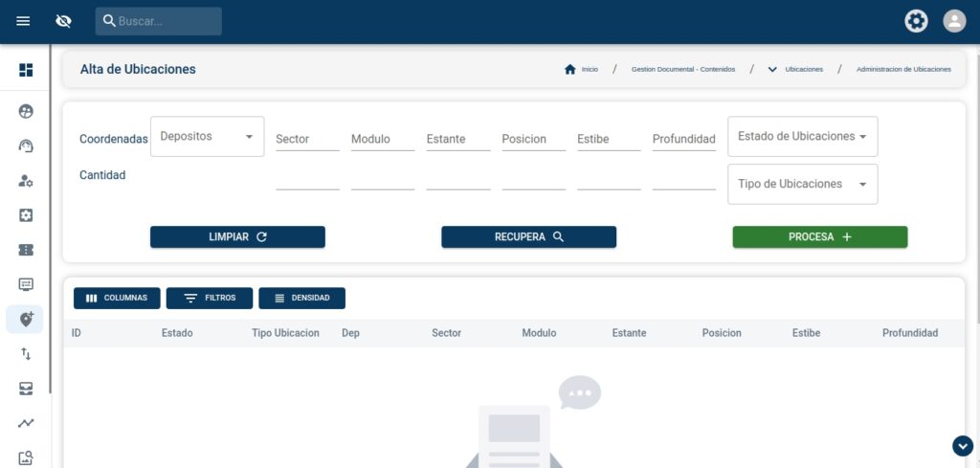The height and width of the screenshot is (468, 980).
Task: Open the ticket icon in sidebar
Action: click(26, 250)
